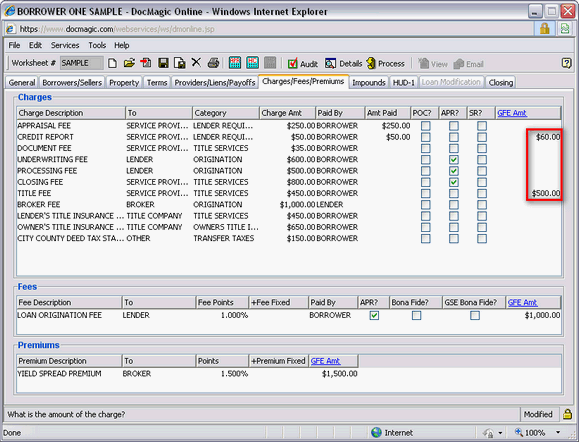579x442 pixels.
Task: Uncheck APR for PROCESSING FEE
Action: pos(453,171)
